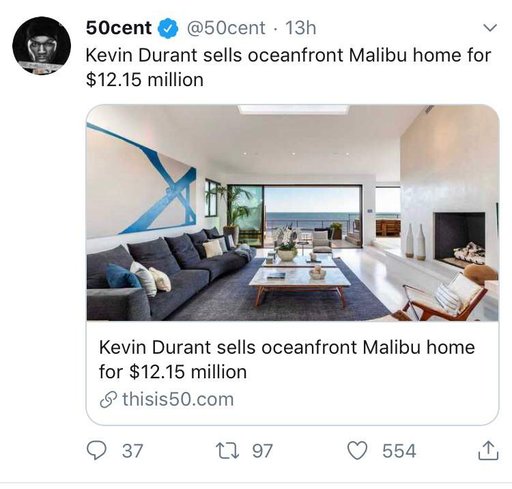Click the blue verified badge
This screenshot has height=489, width=512.
pos(168,28)
